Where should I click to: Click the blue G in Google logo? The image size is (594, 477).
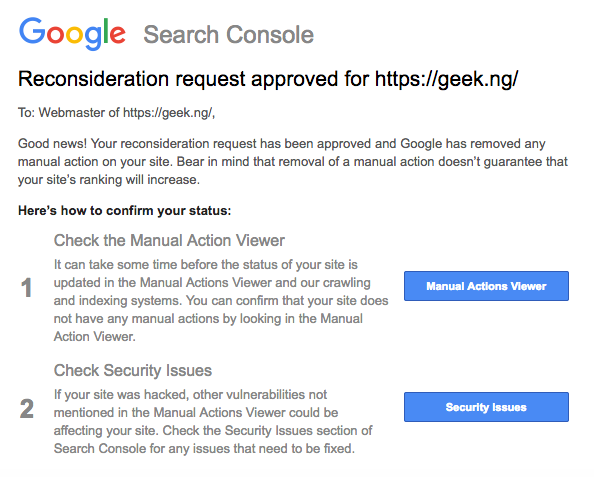(32, 31)
